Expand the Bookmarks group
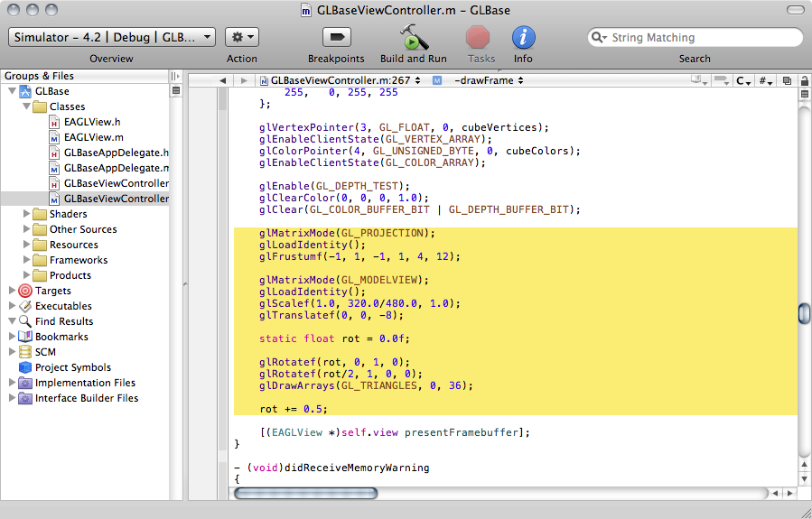The width and height of the screenshot is (812, 519). [12, 337]
